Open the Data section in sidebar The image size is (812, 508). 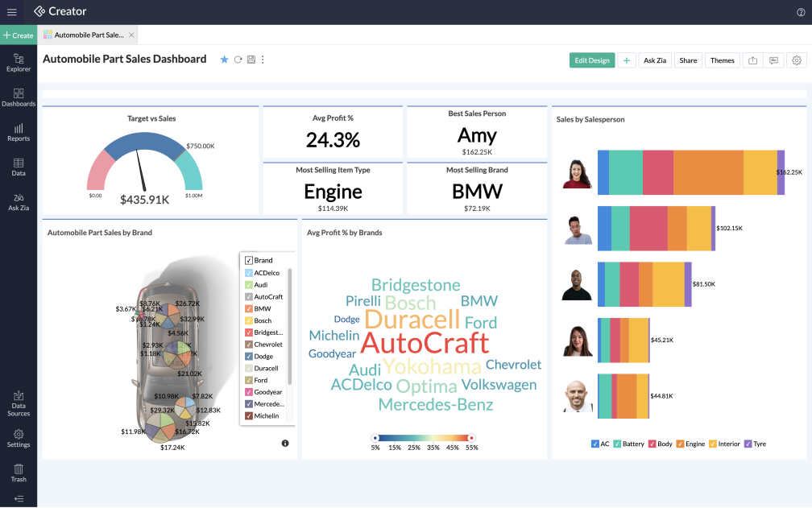(x=19, y=167)
